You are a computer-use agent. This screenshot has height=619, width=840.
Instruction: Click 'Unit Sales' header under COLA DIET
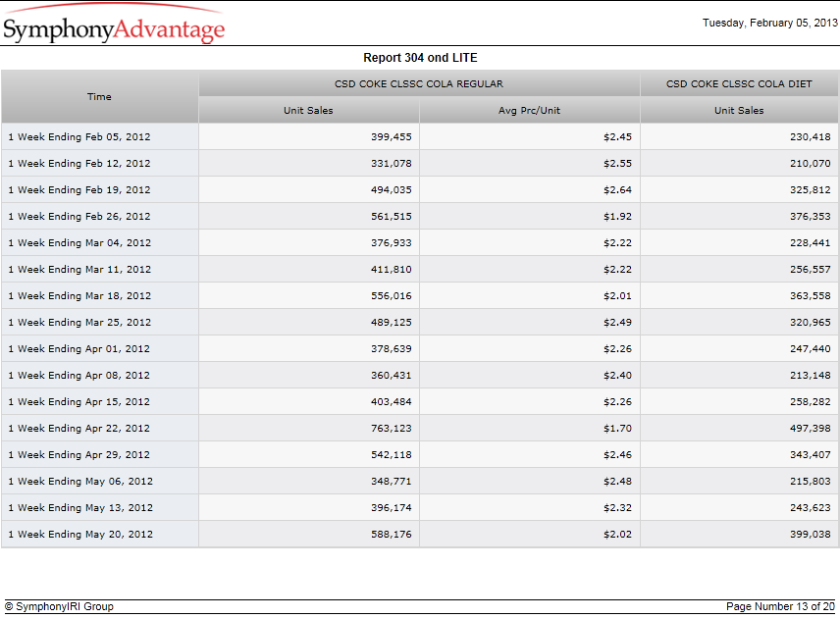pos(739,110)
